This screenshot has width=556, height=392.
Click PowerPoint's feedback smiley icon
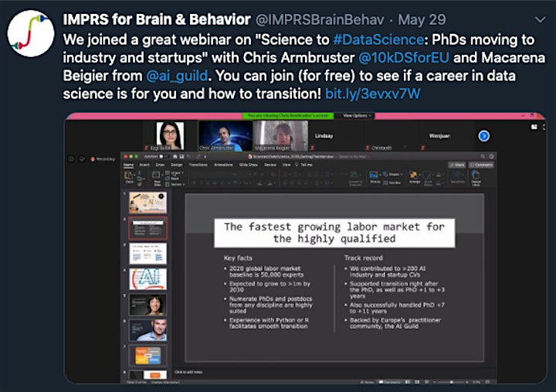click(491, 157)
